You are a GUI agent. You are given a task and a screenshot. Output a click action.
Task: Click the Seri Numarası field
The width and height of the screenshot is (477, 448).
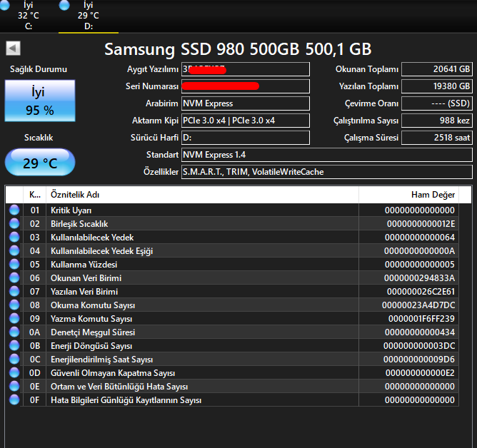(x=246, y=86)
